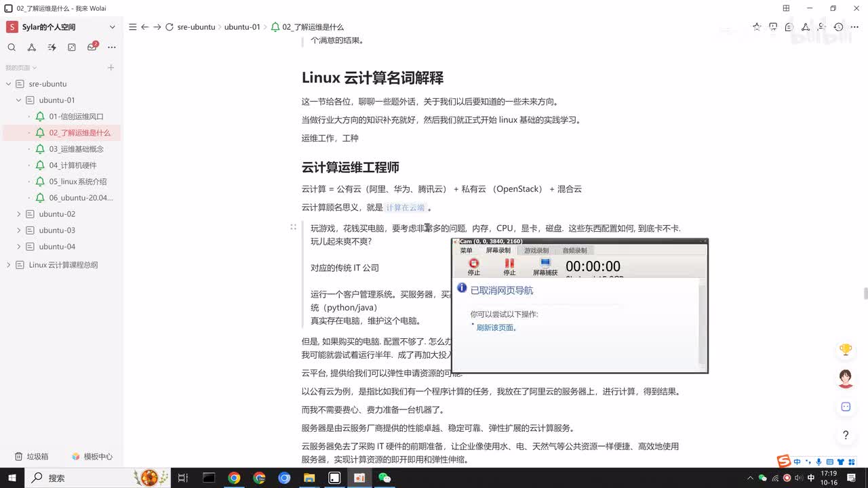Click the block drag handle beside the quote
This screenshot has height=488, width=868.
click(x=293, y=228)
